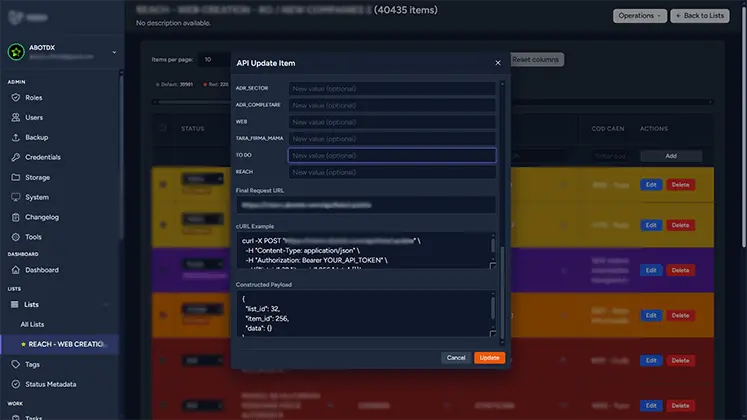
Task: Click the TARA_FIRMA_MAMA value field
Action: 392,139
